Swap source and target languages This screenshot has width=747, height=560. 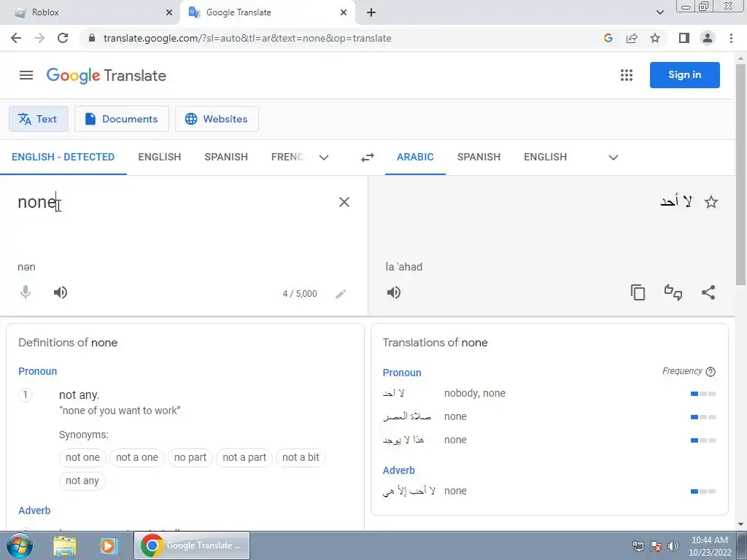pos(368,157)
